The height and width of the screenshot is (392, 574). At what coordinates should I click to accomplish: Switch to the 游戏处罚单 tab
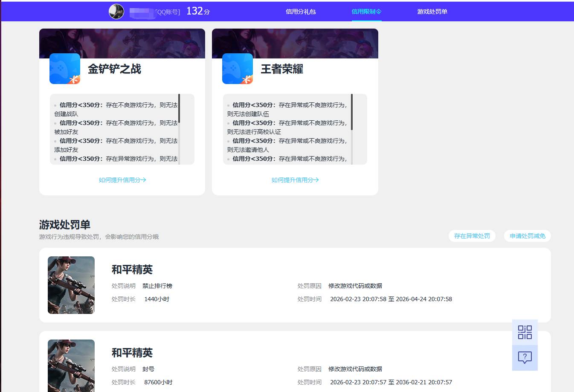[x=432, y=12]
